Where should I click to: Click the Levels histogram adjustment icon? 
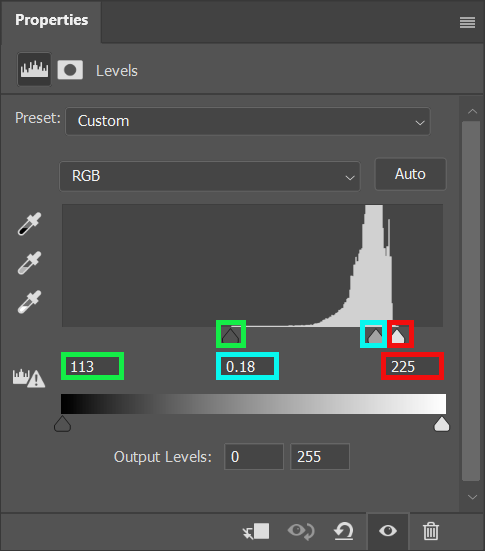[x=34, y=69]
